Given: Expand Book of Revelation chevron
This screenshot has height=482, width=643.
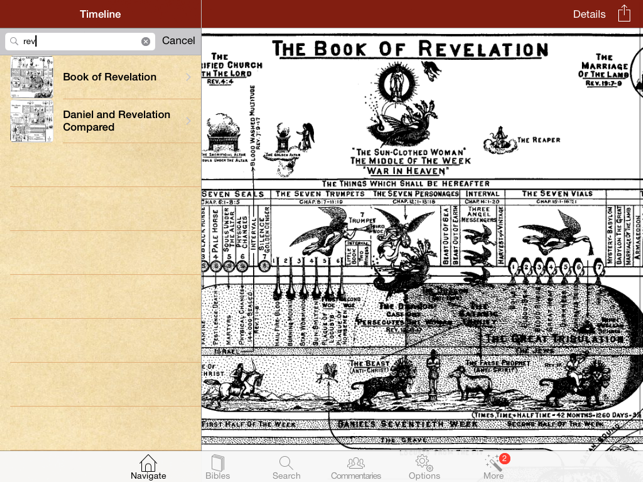Looking at the screenshot, I should (188, 77).
